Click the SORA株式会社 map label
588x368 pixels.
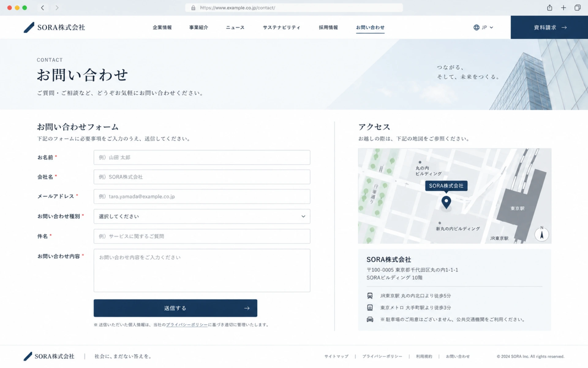coord(446,186)
